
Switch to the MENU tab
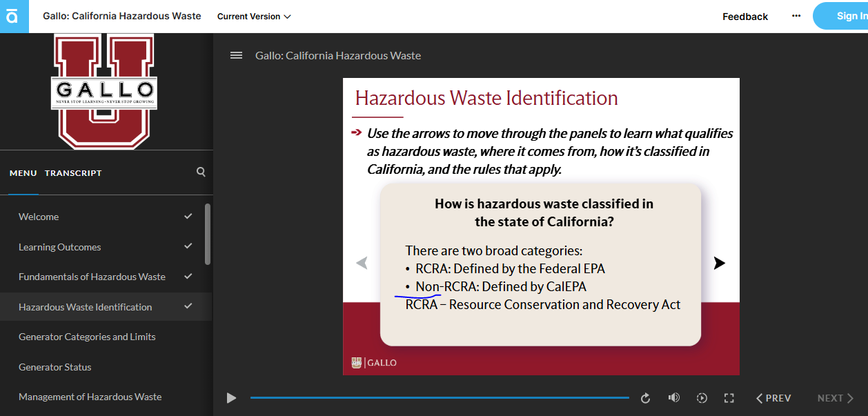point(23,173)
